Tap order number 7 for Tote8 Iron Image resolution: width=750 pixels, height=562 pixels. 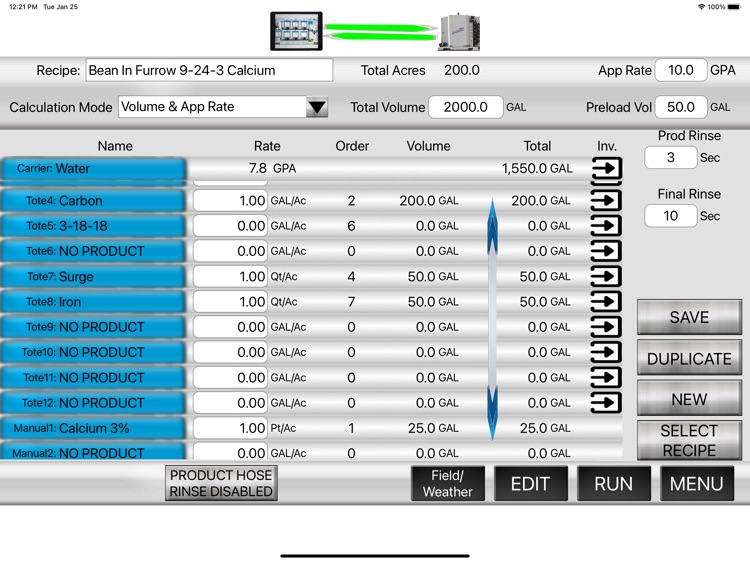pyautogui.click(x=352, y=302)
